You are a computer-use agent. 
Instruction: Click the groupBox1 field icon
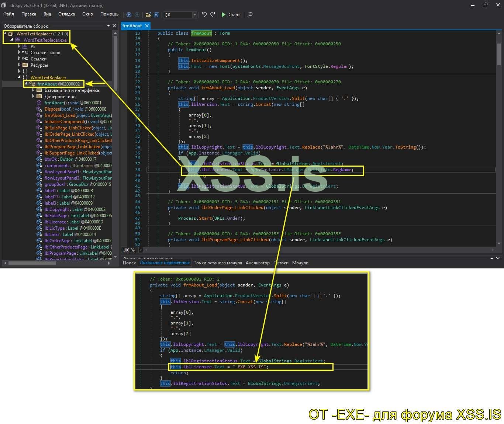pos(39,184)
